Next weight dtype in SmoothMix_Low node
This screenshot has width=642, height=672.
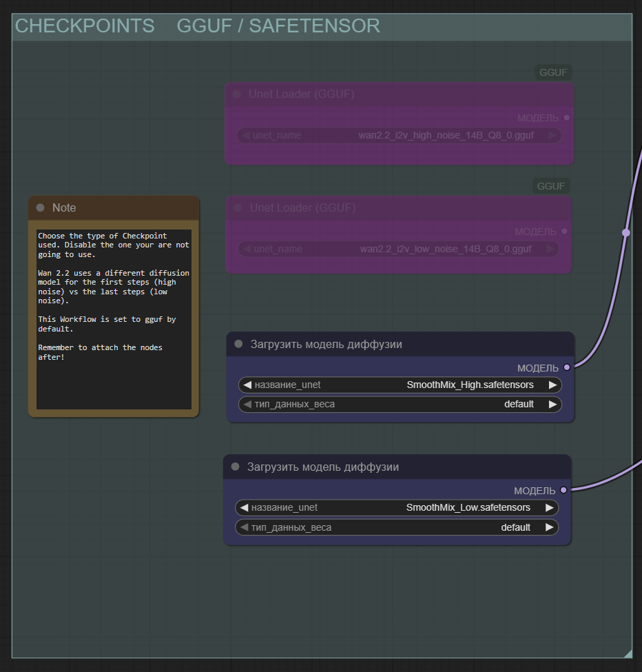(550, 527)
